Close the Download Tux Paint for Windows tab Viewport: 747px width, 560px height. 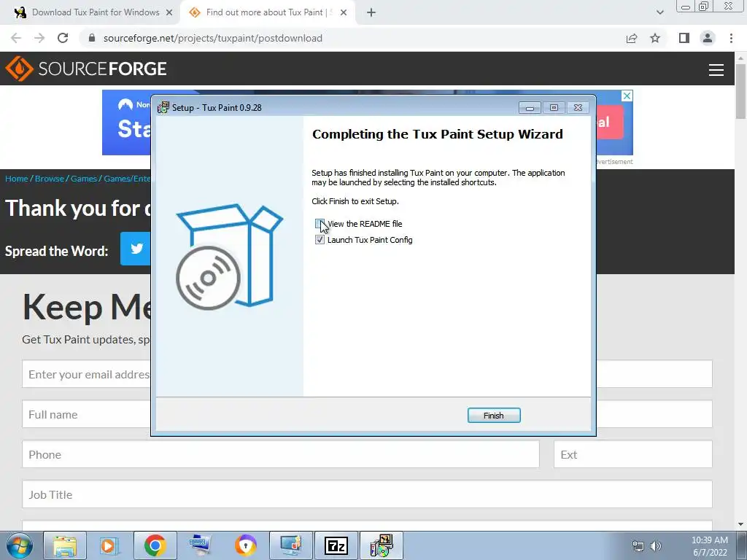pos(169,12)
